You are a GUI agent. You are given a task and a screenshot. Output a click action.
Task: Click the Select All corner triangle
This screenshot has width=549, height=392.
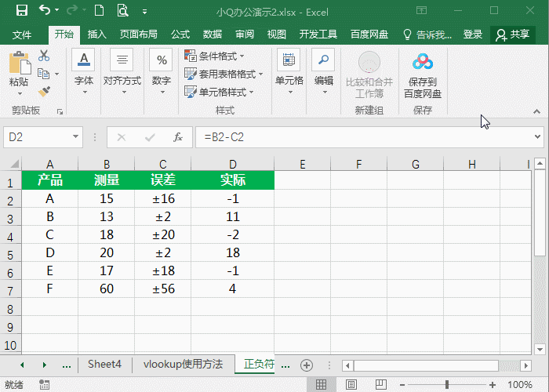[14, 163]
